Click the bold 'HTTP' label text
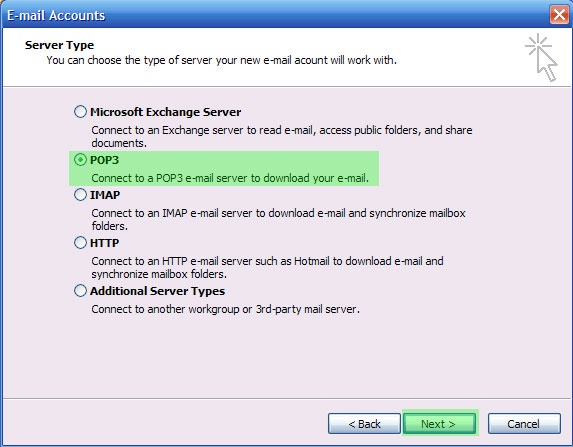Viewport: 573px width, 447px height. [x=105, y=243]
